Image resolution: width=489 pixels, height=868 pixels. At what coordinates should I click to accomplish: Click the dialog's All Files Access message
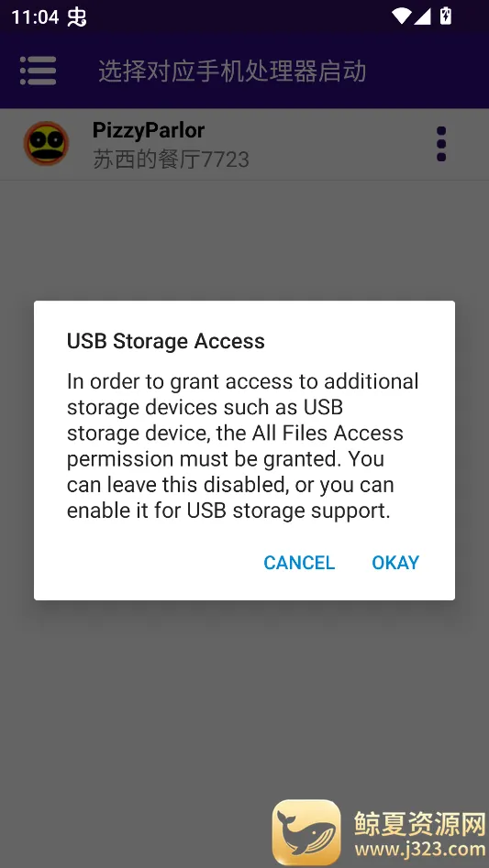242,445
